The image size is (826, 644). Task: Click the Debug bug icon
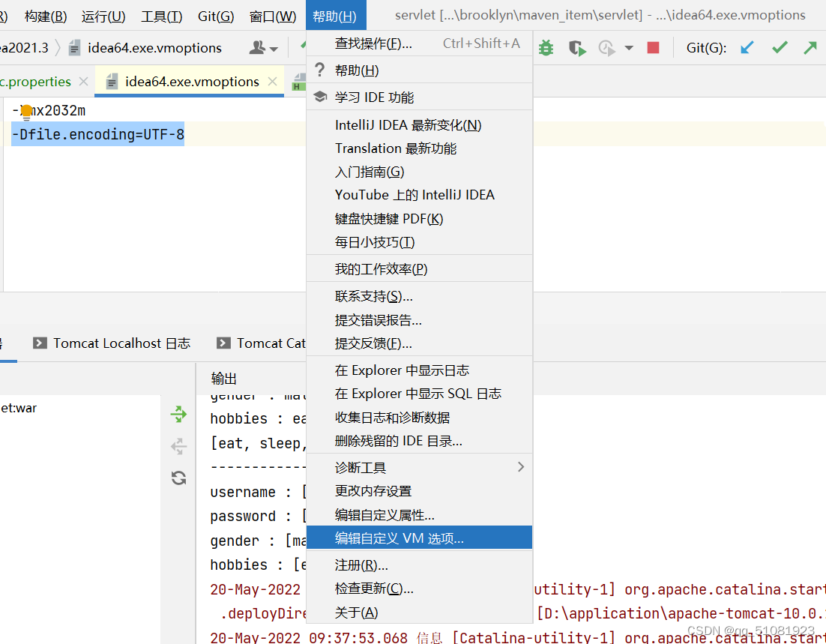click(546, 48)
